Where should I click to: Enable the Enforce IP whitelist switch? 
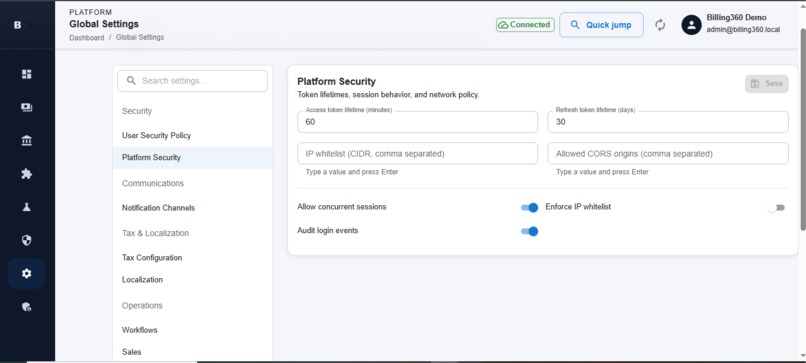coord(776,208)
